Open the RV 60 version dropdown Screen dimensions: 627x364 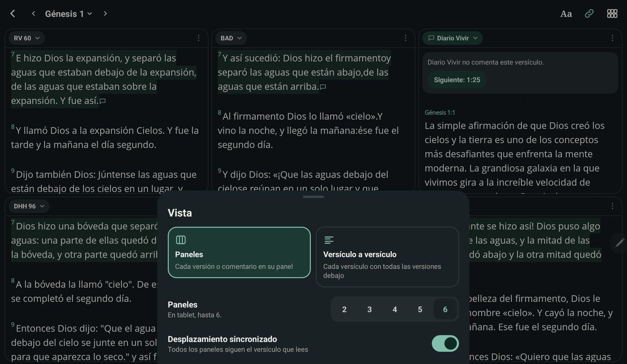[27, 38]
